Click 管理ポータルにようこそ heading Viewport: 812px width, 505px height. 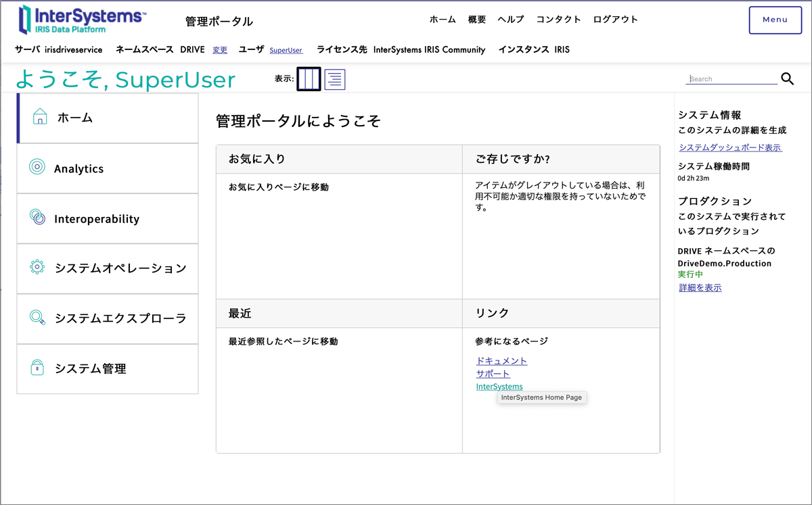tap(298, 122)
